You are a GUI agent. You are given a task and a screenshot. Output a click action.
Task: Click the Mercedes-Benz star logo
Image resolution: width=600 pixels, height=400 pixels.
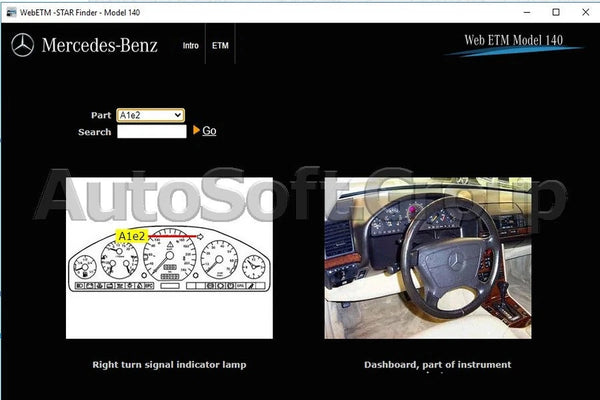22,45
